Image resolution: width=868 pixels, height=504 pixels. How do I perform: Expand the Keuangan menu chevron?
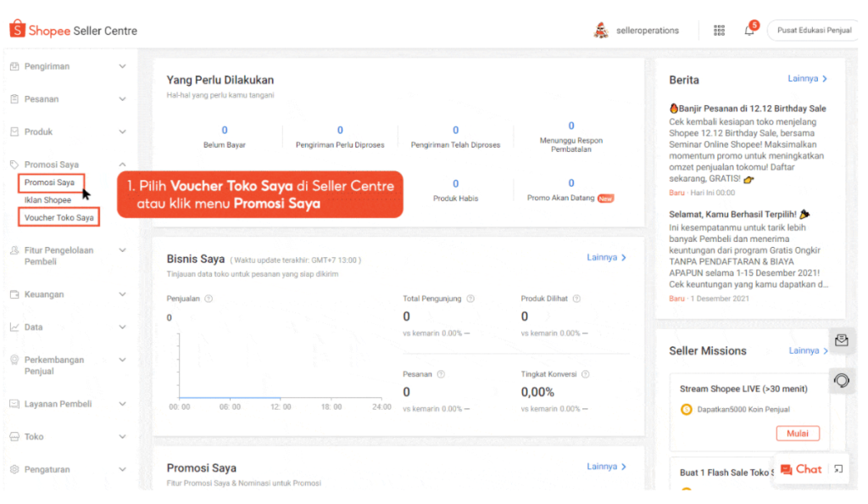point(122,294)
